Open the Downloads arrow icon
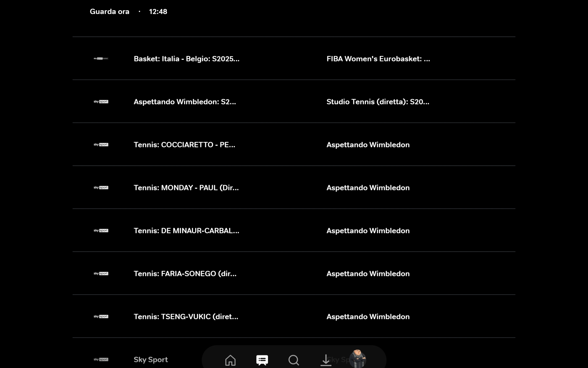 326,360
